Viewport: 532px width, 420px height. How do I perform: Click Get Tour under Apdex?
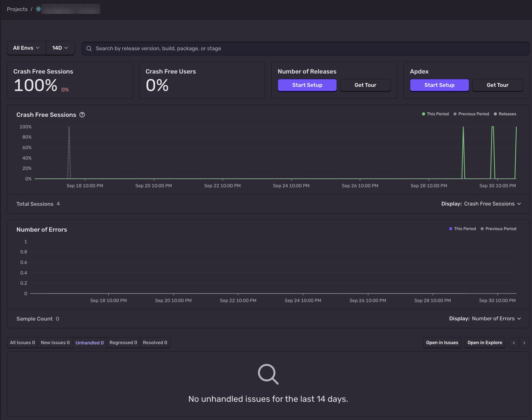tap(498, 85)
